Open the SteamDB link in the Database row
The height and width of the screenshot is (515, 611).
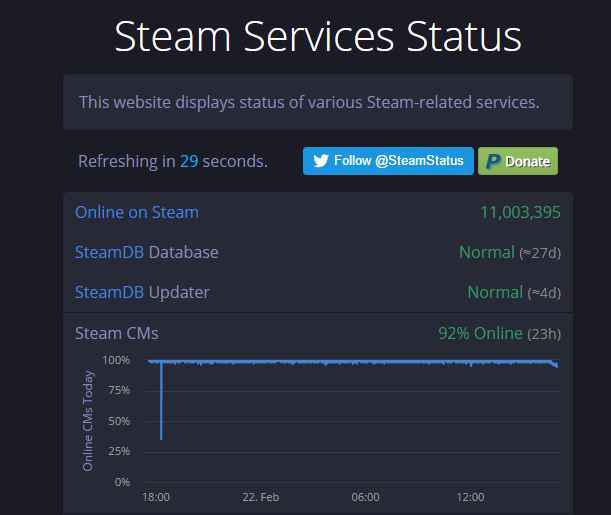point(109,252)
